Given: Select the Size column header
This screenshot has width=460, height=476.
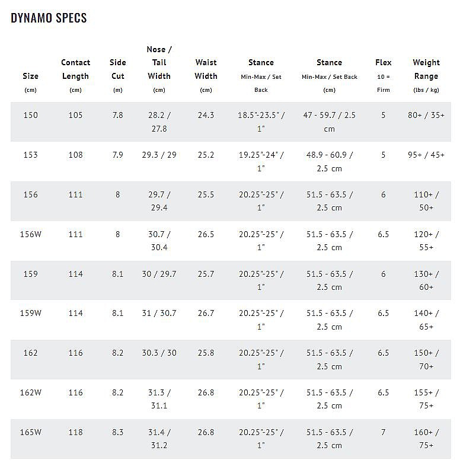Looking at the screenshot, I should [x=31, y=82].
